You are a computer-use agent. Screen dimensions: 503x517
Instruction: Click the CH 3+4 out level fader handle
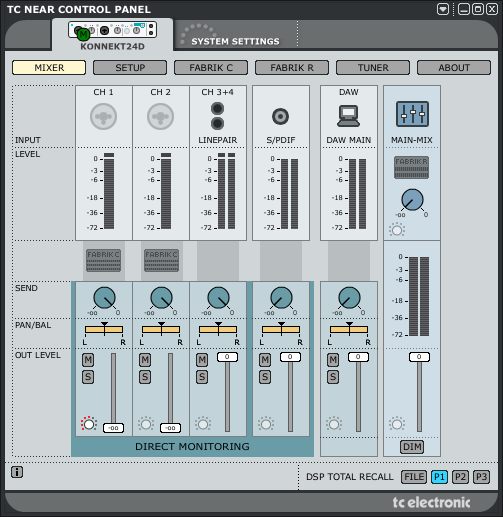pyautogui.click(x=227, y=357)
